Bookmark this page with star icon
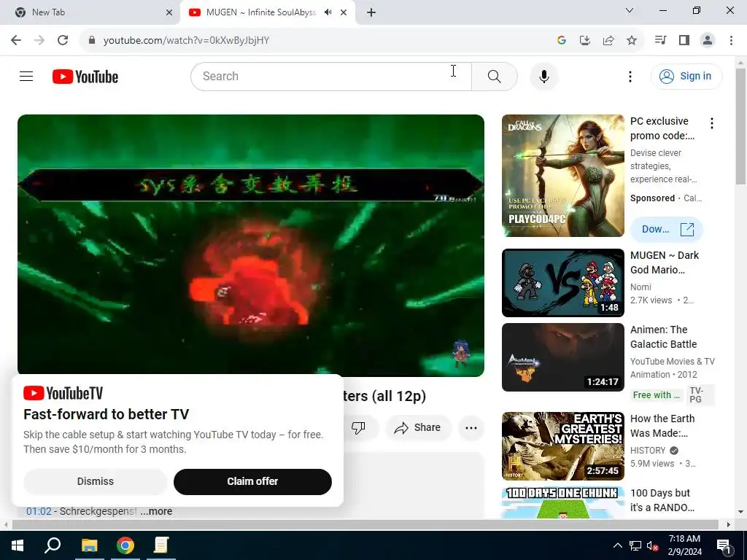The image size is (747, 560). tap(631, 40)
